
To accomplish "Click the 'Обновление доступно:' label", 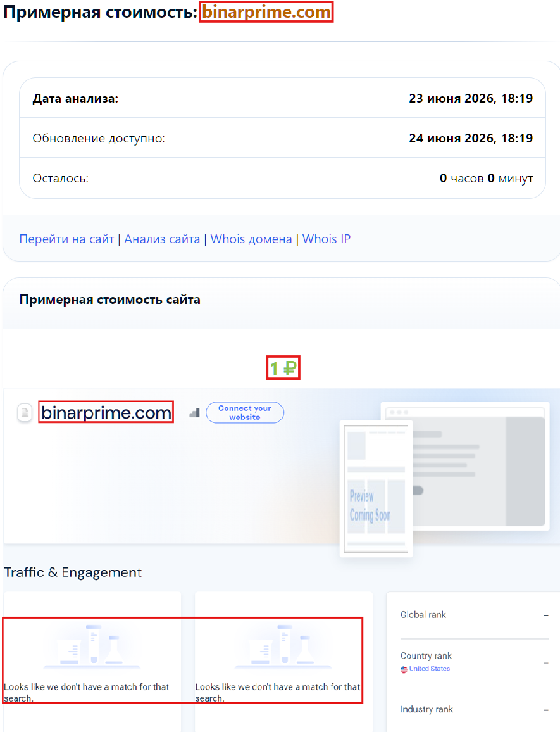I will pos(99,139).
